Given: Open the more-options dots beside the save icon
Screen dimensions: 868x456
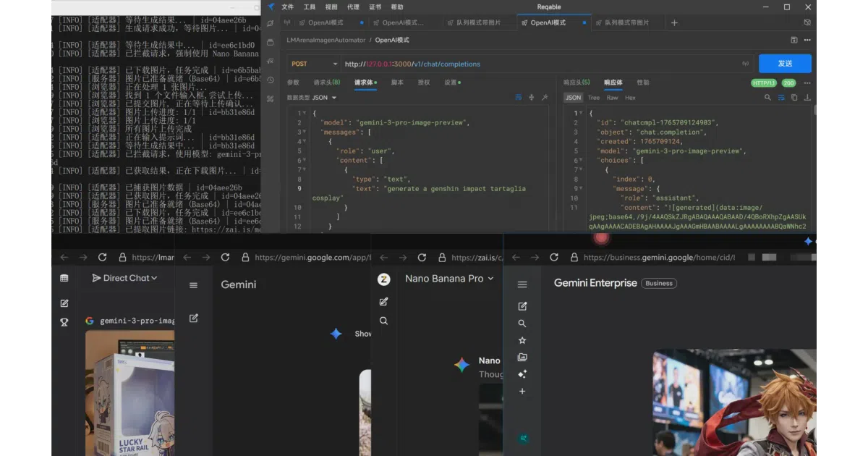Looking at the screenshot, I should tap(807, 41).
